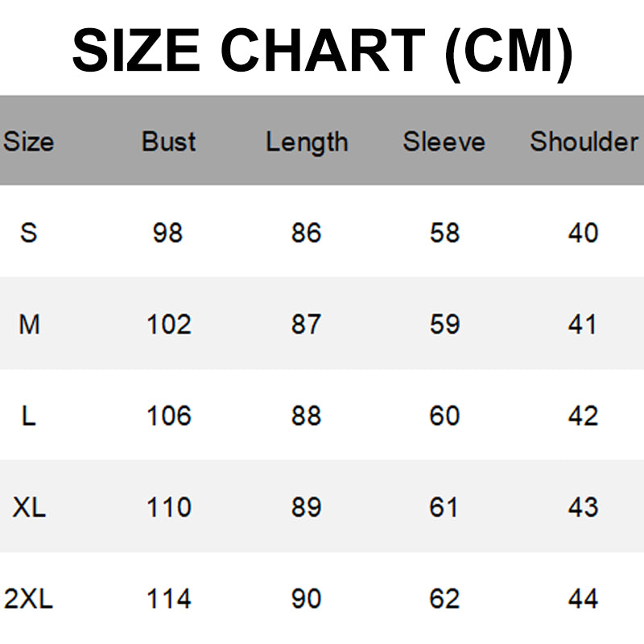Click the XL size row label

pos(29,507)
